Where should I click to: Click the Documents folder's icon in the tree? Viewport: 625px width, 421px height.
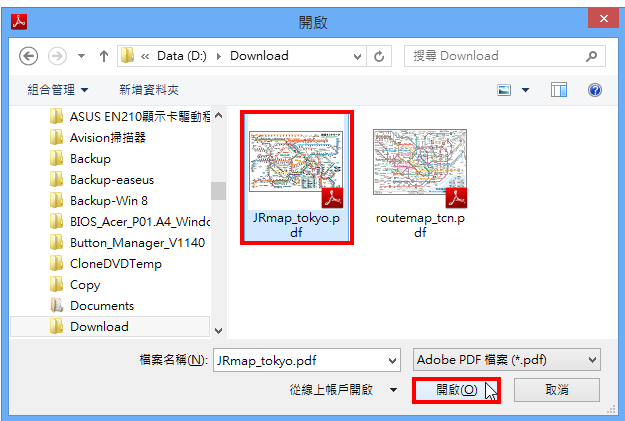click(x=57, y=305)
